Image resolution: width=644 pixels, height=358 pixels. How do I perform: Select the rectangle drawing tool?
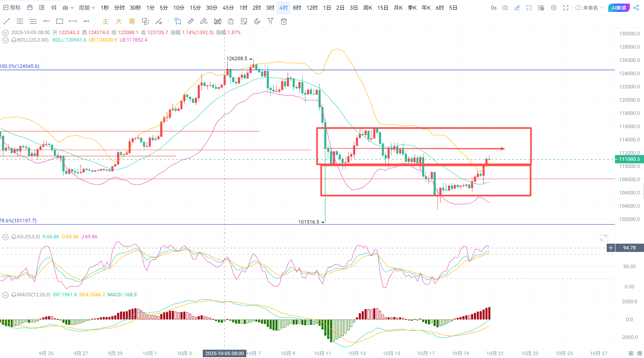(60, 21)
